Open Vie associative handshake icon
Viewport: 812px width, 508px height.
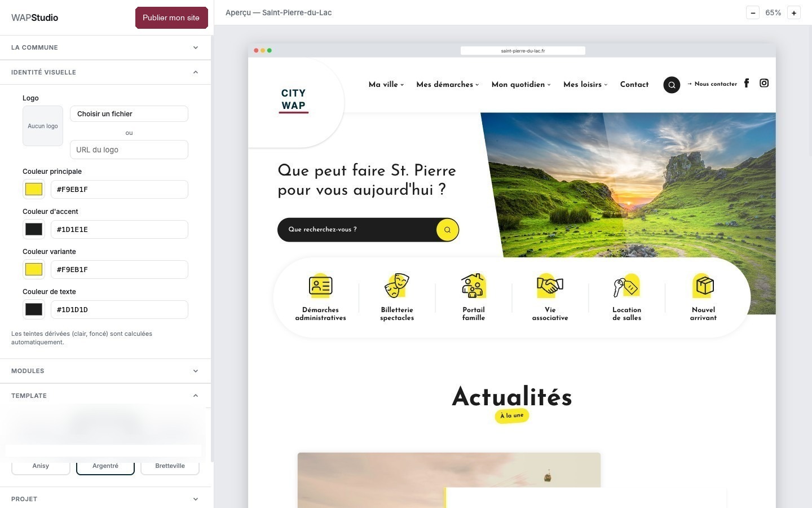550,286
